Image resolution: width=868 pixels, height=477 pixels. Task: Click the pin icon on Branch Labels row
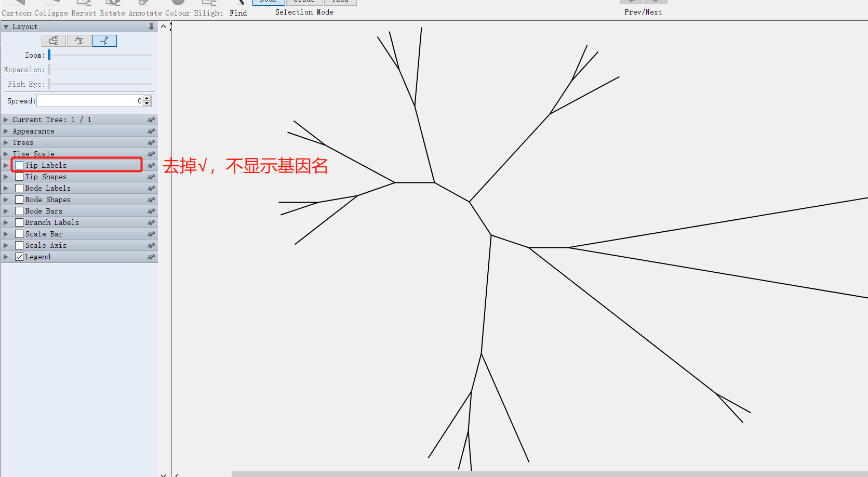point(151,223)
